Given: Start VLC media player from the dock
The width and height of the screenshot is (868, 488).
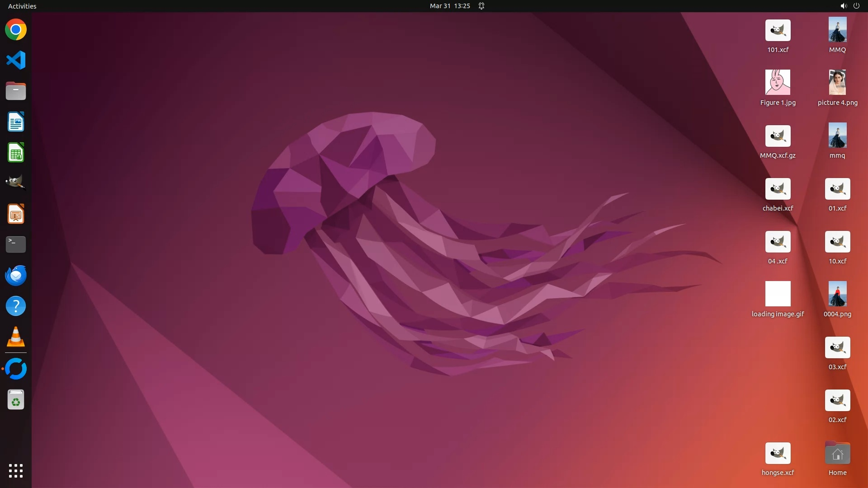Looking at the screenshot, I should [x=16, y=337].
